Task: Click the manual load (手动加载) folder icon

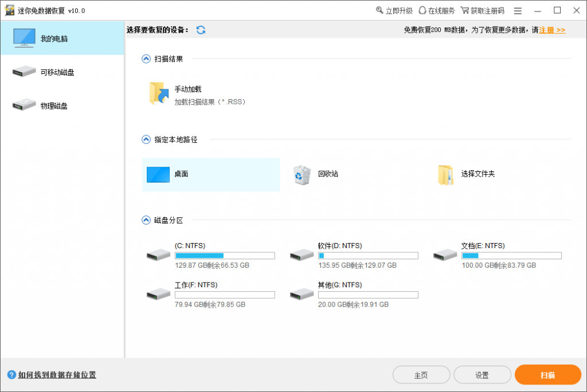Action: [x=159, y=93]
